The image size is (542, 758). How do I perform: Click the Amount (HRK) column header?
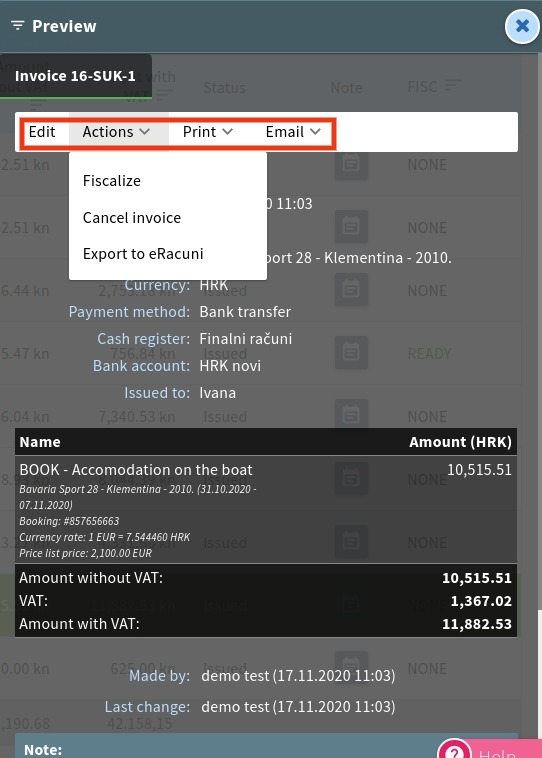(460, 442)
